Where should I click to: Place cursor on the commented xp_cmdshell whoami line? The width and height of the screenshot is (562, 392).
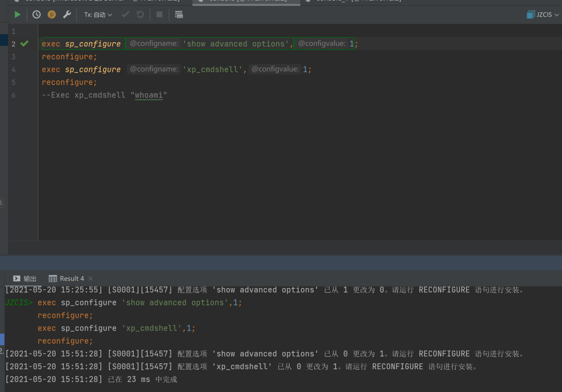point(104,95)
